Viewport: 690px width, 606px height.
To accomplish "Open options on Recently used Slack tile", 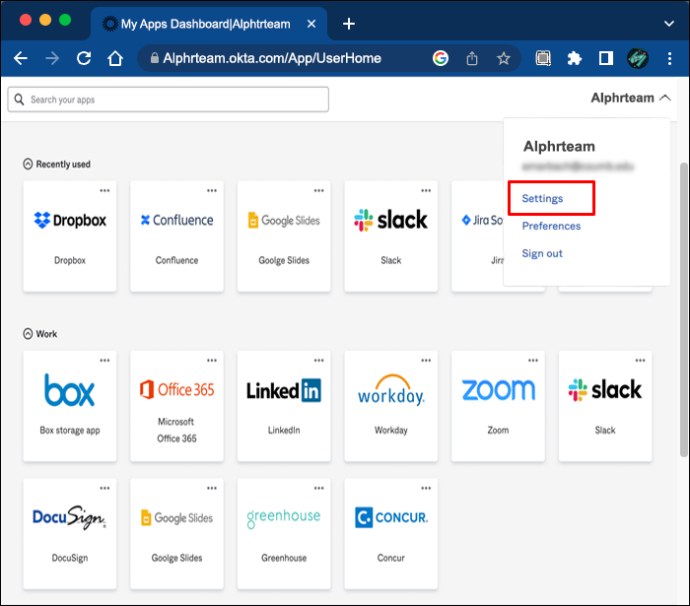I will (x=426, y=191).
